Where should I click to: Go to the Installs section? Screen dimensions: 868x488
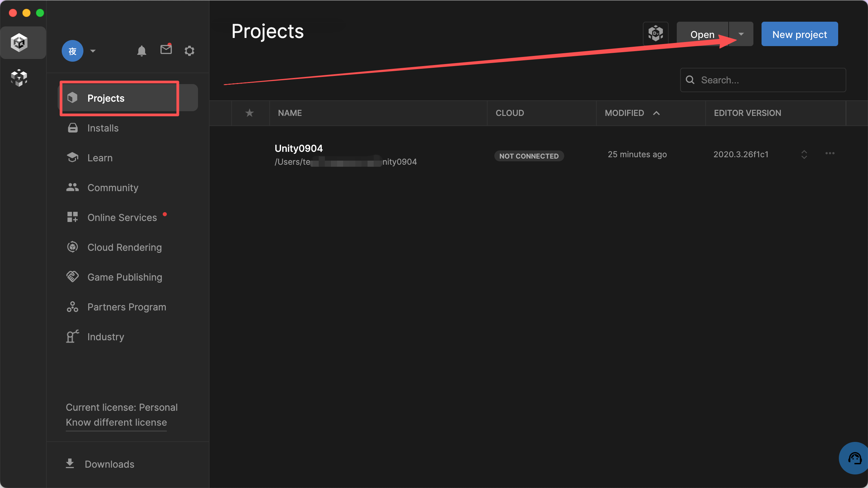pos(128,128)
